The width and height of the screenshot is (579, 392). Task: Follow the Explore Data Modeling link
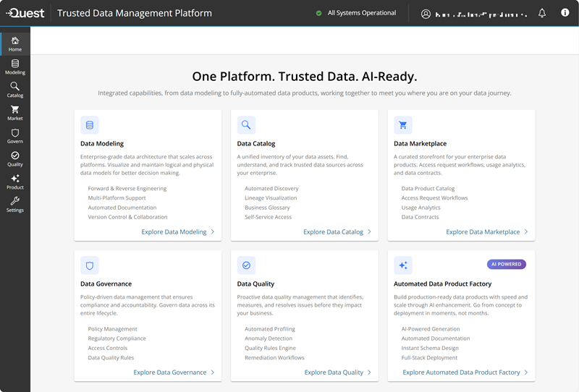tap(178, 232)
